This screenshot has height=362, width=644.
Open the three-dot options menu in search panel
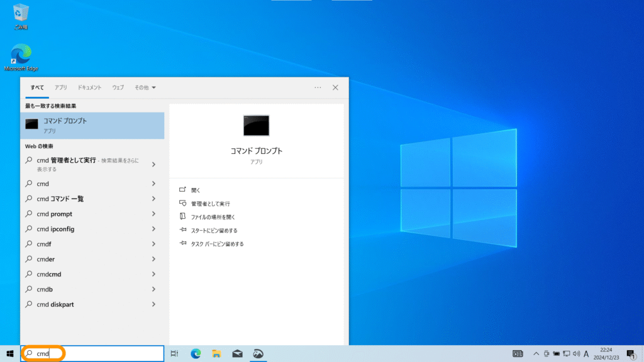pyautogui.click(x=318, y=87)
